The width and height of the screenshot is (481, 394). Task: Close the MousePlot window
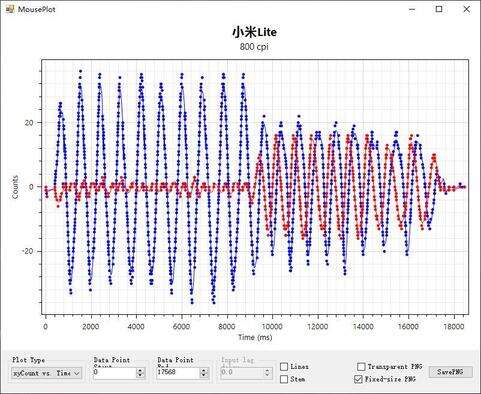[467, 9]
